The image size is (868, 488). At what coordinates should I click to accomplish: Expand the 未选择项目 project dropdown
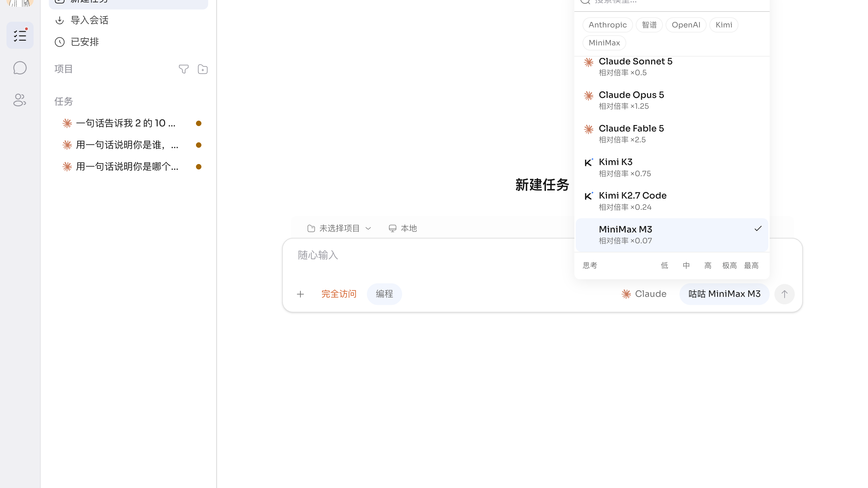[339, 228]
